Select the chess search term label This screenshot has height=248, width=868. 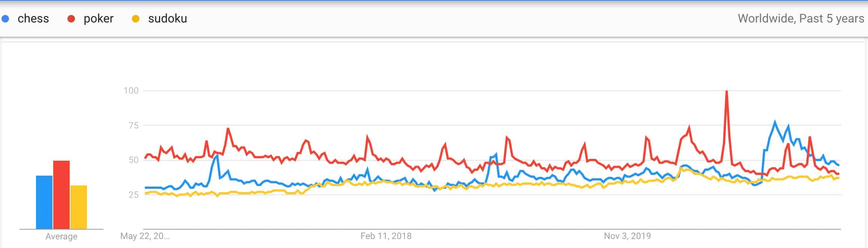pyautogui.click(x=33, y=19)
